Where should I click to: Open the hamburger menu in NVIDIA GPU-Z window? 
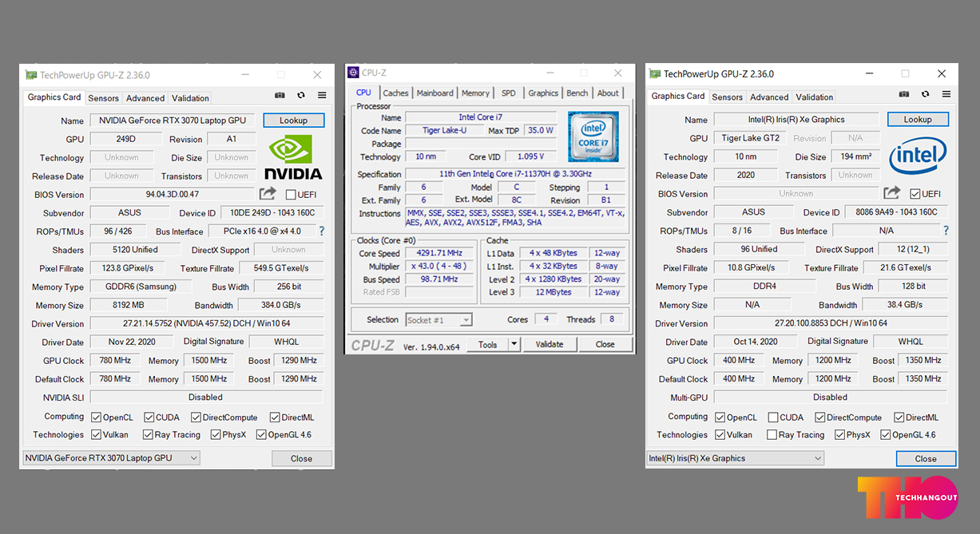coord(322,95)
